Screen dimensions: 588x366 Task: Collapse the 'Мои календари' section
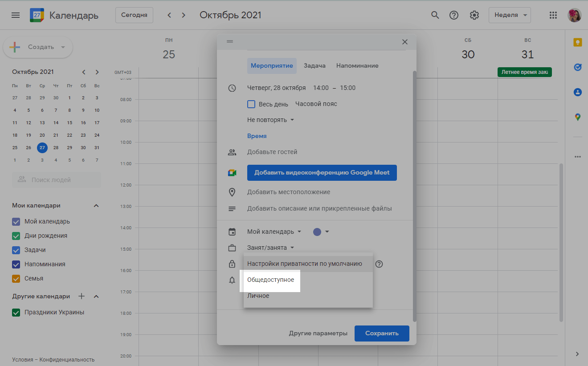coord(96,206)
